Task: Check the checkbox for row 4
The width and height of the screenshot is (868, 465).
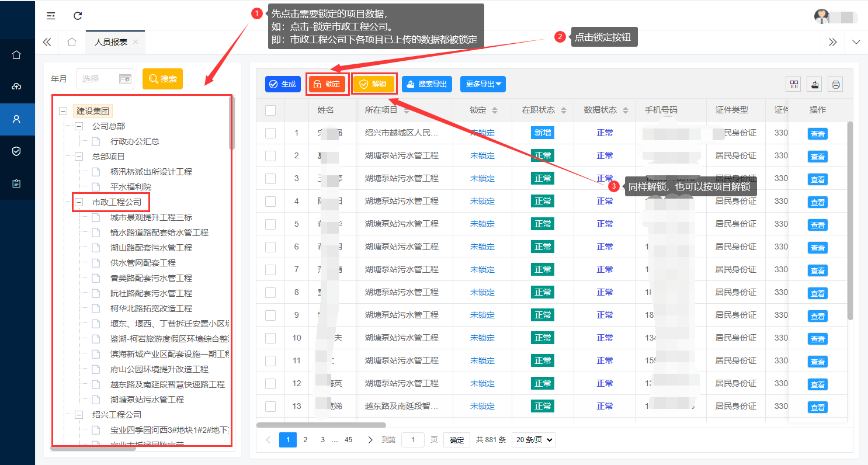Action: pos(270,201)
